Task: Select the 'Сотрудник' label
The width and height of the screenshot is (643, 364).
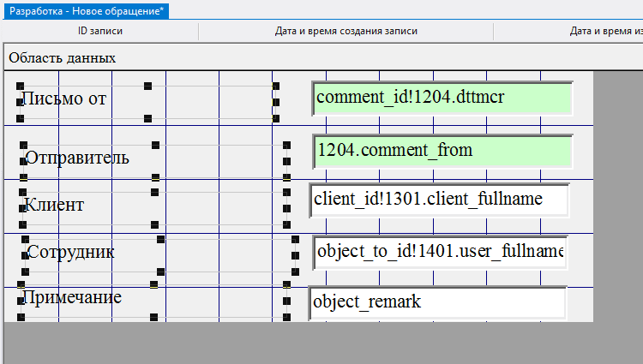Action: (x=71, y=252)
